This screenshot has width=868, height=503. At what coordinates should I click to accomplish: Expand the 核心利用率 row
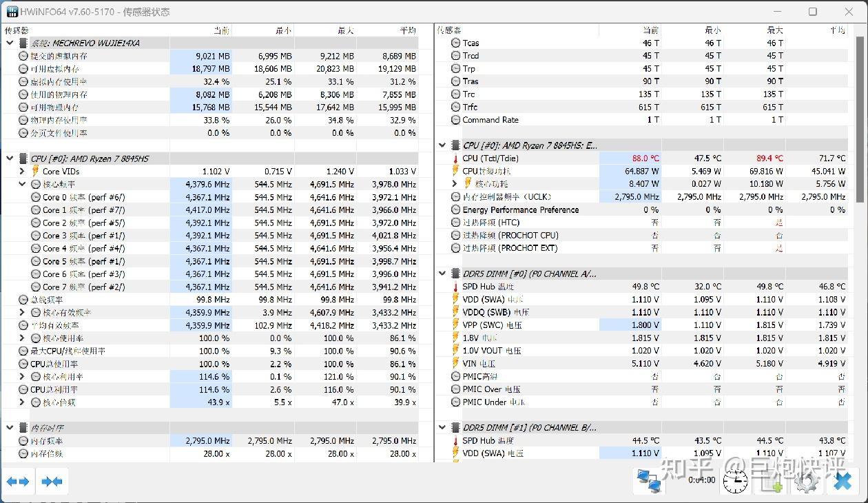23,377
